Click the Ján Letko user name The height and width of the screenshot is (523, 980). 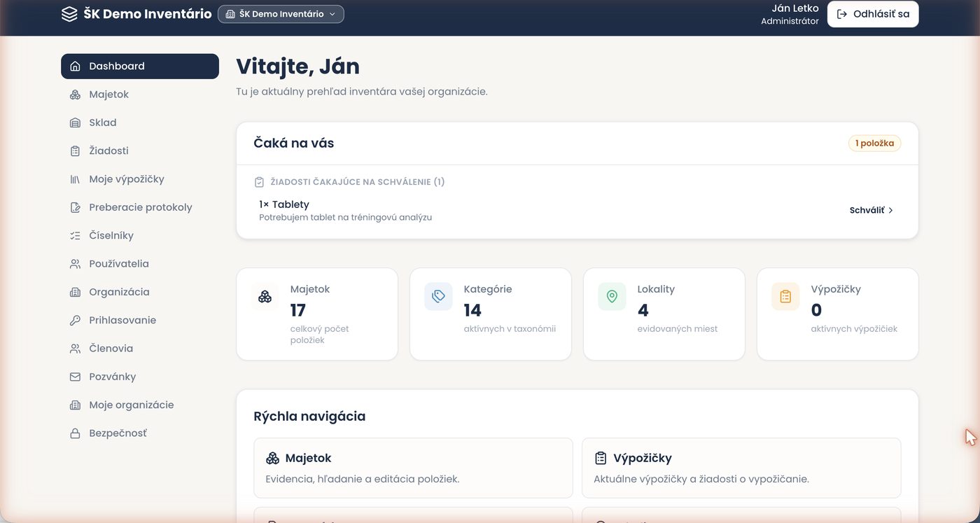coord(794,8)
